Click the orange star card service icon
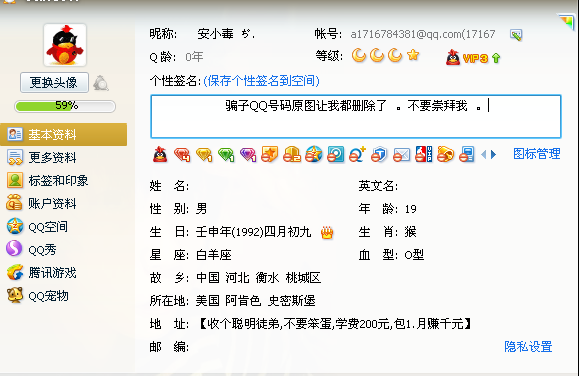Screen dimensions: 579x376 point(270,154)
